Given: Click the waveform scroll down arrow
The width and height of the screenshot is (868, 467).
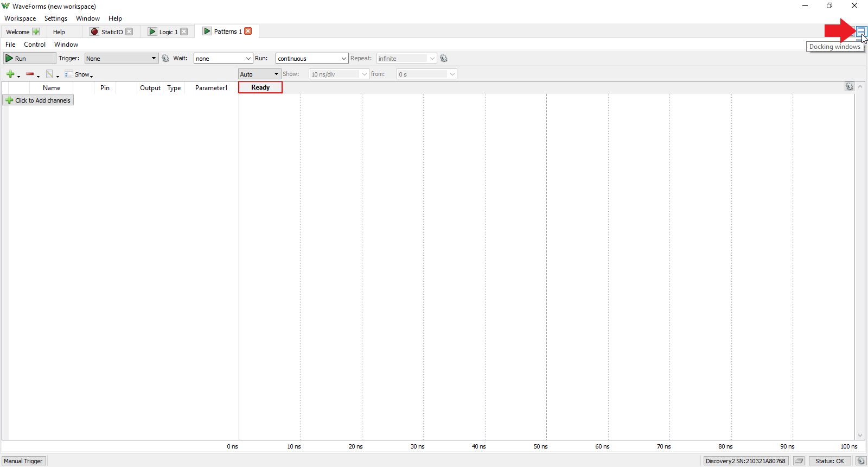Looking at the screenshot, I should coord(860,436).
